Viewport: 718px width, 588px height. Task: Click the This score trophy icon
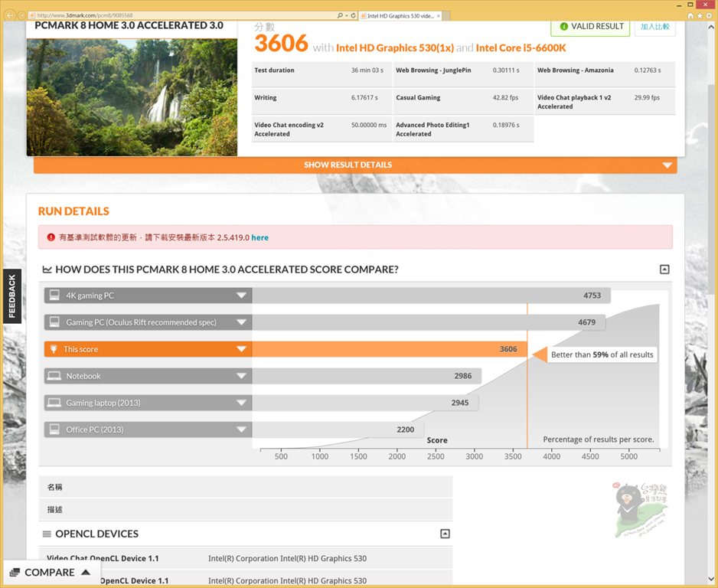[x=54, y=349]
